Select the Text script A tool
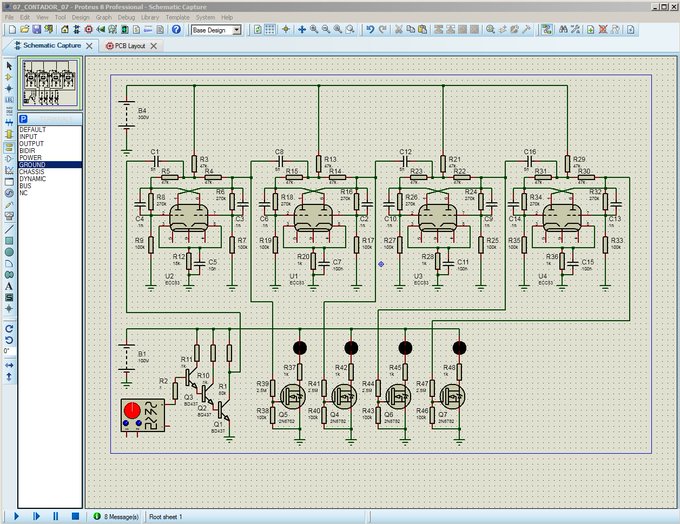 click(x=9, y=286)
